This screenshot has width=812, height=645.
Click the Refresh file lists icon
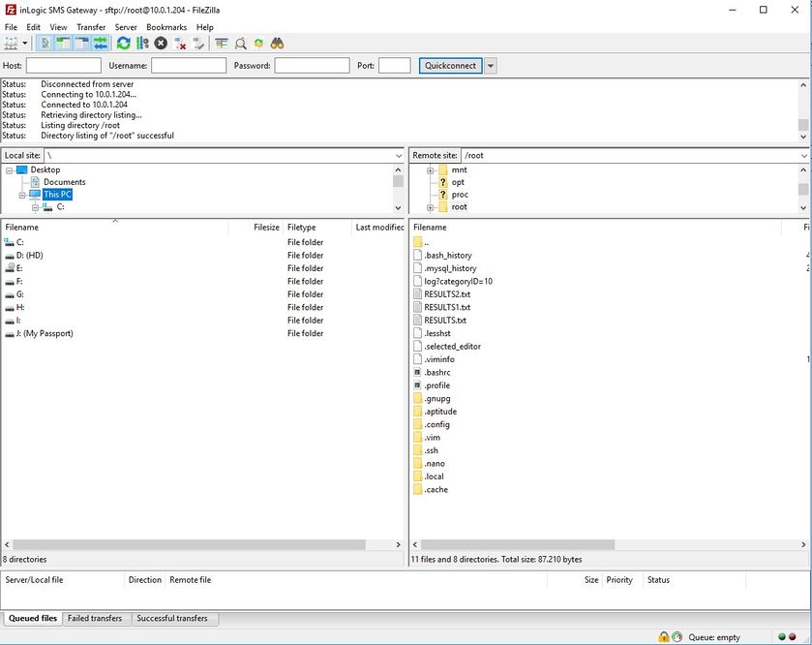coord(123,44)
